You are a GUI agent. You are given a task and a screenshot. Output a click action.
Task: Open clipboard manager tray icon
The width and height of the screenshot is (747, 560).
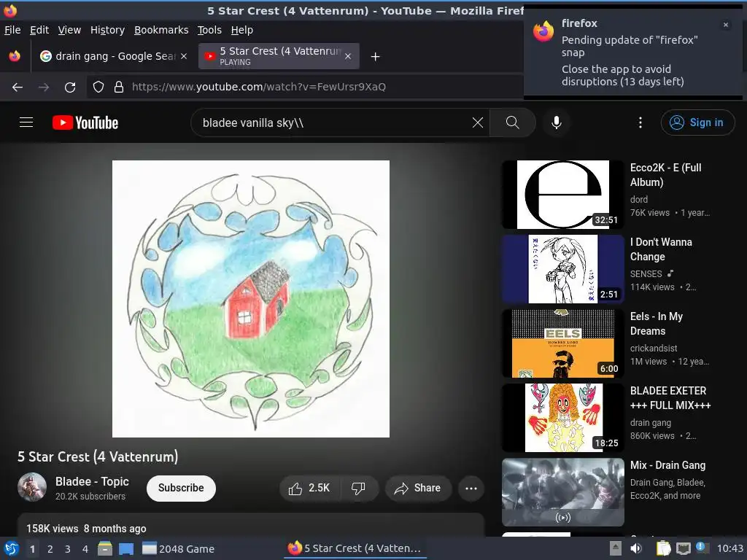tap(662, 548)
